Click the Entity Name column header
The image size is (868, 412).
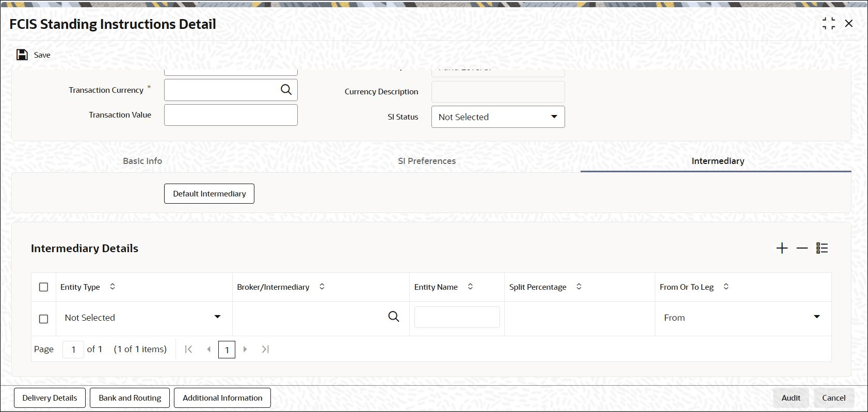436,287
